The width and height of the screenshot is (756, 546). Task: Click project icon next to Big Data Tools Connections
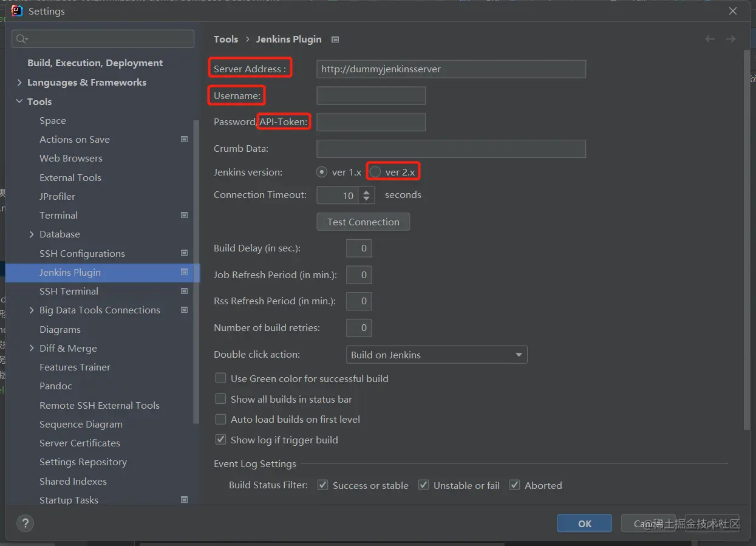click(185, 310)
